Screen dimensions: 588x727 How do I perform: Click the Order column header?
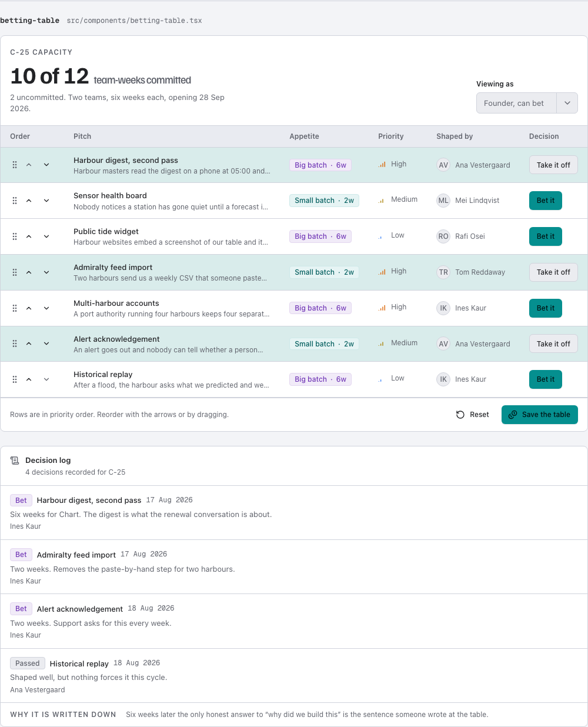click(x=20, y=136)
